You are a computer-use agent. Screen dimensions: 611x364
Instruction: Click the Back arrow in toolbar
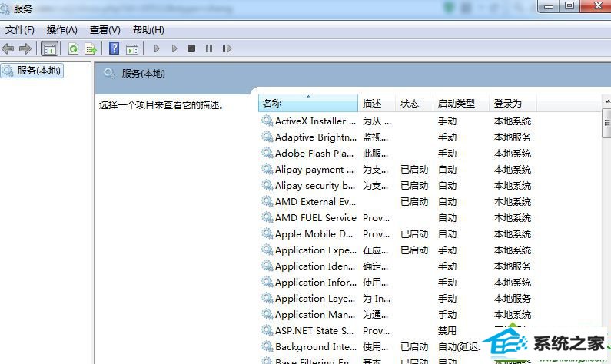(8, 48)
